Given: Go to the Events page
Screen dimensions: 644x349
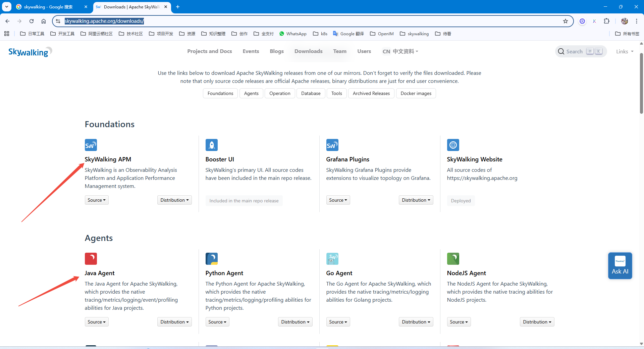Looking at the screenshot, I should [x=251, y=51].
